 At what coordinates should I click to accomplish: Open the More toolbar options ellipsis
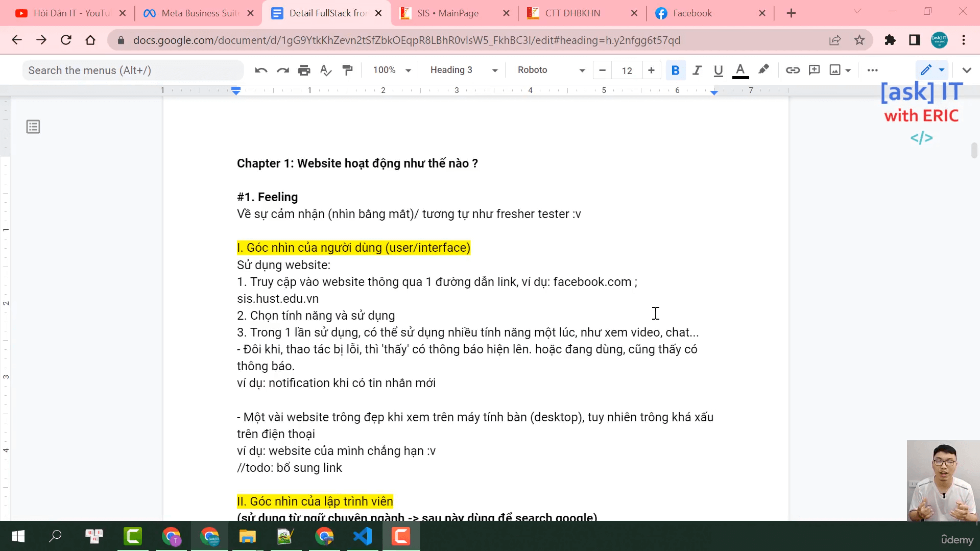(872, 70)
